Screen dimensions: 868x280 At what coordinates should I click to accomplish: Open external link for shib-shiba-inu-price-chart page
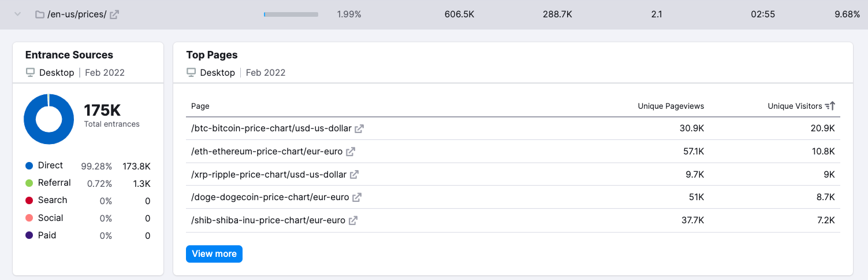[x=353, y=220]
